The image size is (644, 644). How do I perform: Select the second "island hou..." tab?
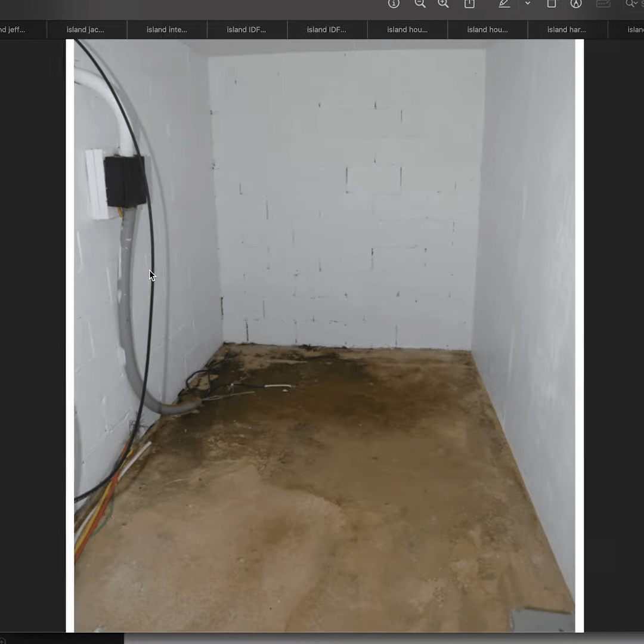click(487, 30)
